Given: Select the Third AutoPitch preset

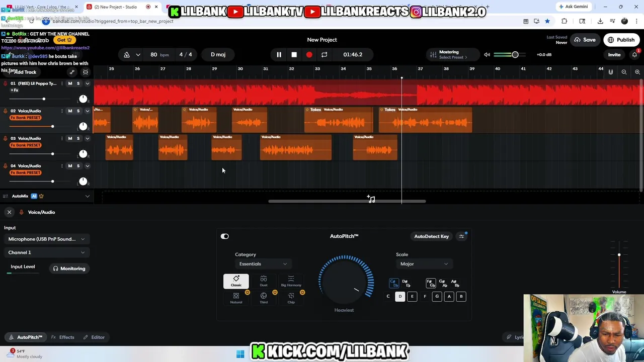Looking at the screenshot, I should click(x=264, y=298).
